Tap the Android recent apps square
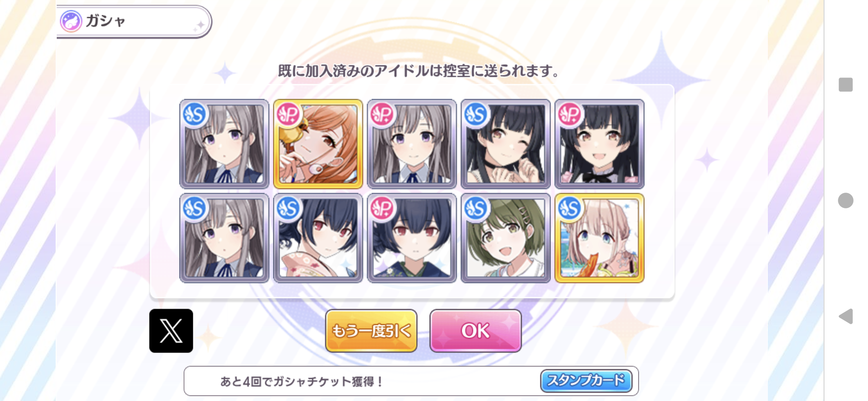This screenshot has width=868, height=401. tap(845, 85)
